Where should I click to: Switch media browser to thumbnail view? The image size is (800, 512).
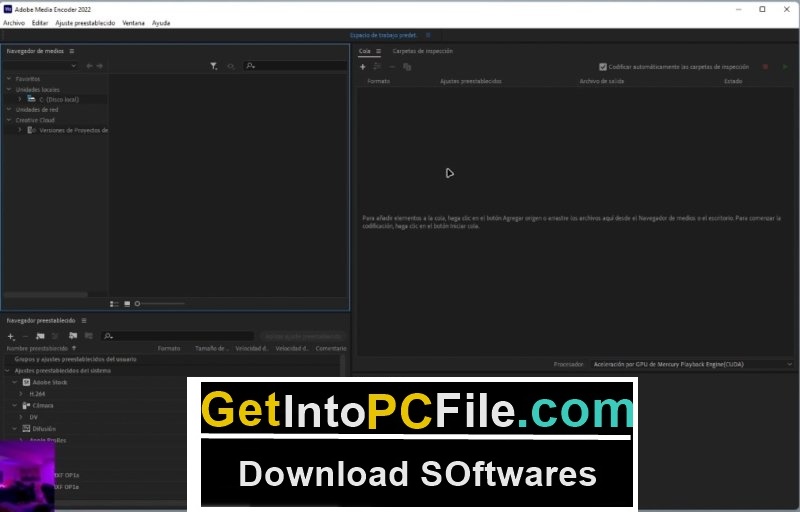coord(127,304)
